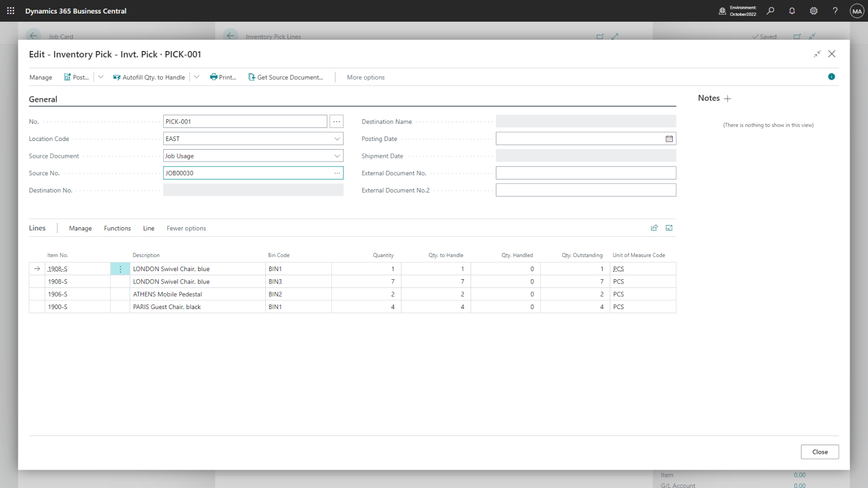This screenshot has width=868, height=488.
Task: Expand the Lines part to full view
Action: (669, 228)
